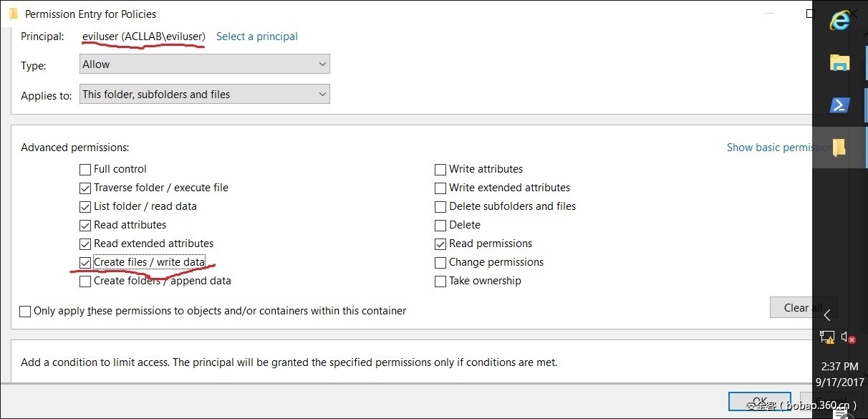Screen dimensions: 868x419
Task: Tick the Delete permission checkbox
Action: 440,226
